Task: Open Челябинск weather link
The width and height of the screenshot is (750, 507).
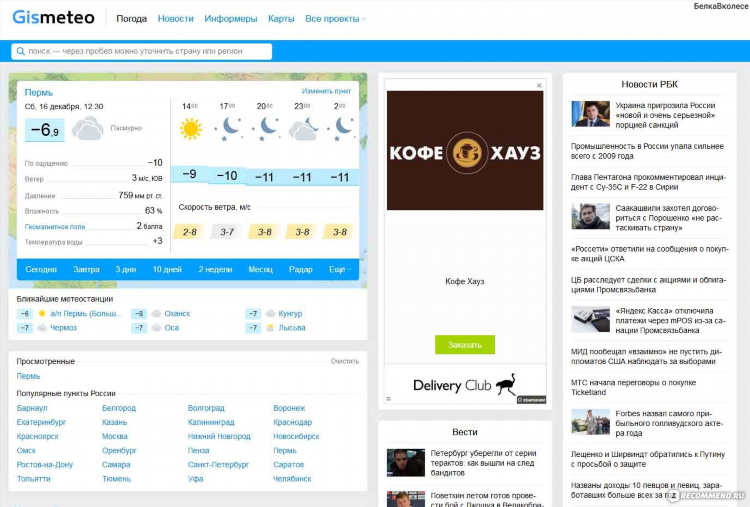Action: (x=292, y=478)
